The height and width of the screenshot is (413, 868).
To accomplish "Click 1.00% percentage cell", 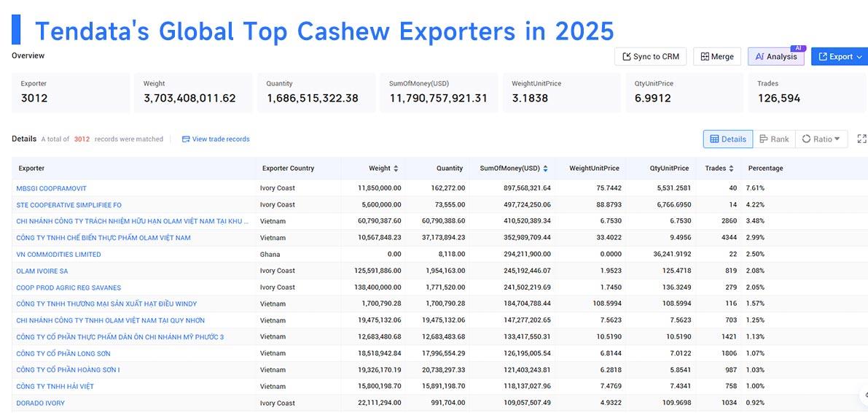I will 755,387.
